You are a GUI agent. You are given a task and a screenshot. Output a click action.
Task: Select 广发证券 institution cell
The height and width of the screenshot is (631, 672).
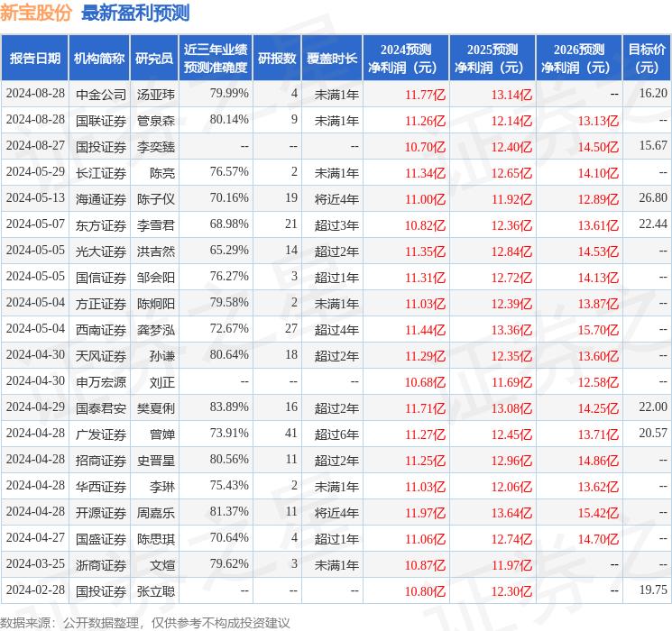(101, 434)
